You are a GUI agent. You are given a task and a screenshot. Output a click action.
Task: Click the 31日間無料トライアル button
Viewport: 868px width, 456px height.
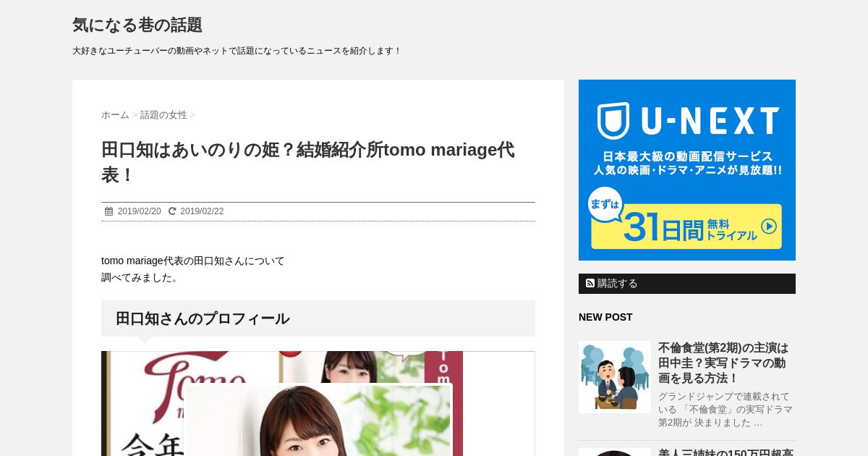tap(686, 227)
